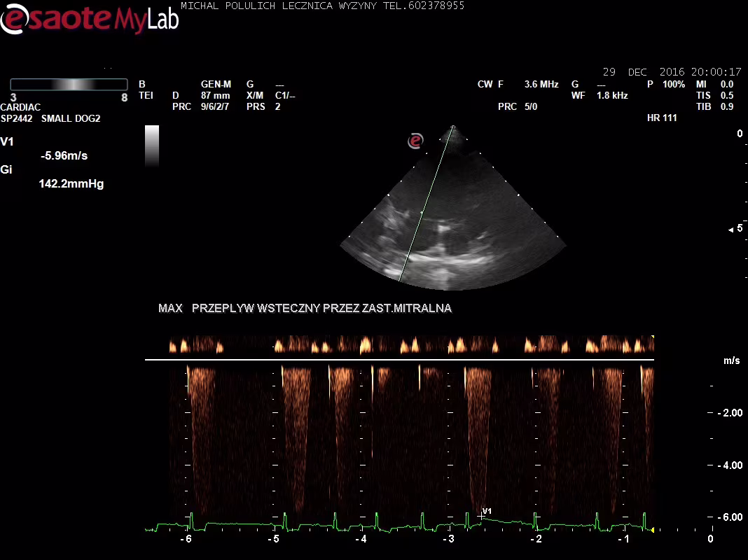This screenshot has width=748, height=560.
Task: Click the grayscale map bar
Action: 152,146
